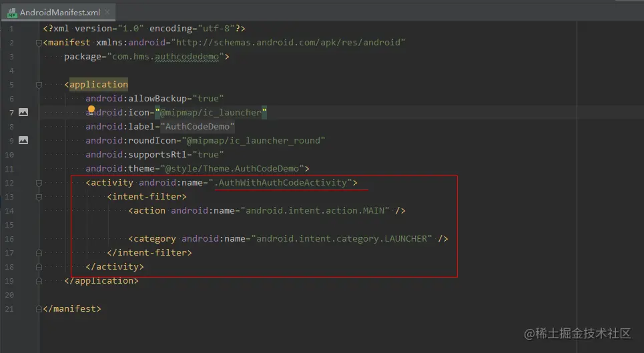
Task: Click the android:supportsRtl attribute
Action: 136,154
